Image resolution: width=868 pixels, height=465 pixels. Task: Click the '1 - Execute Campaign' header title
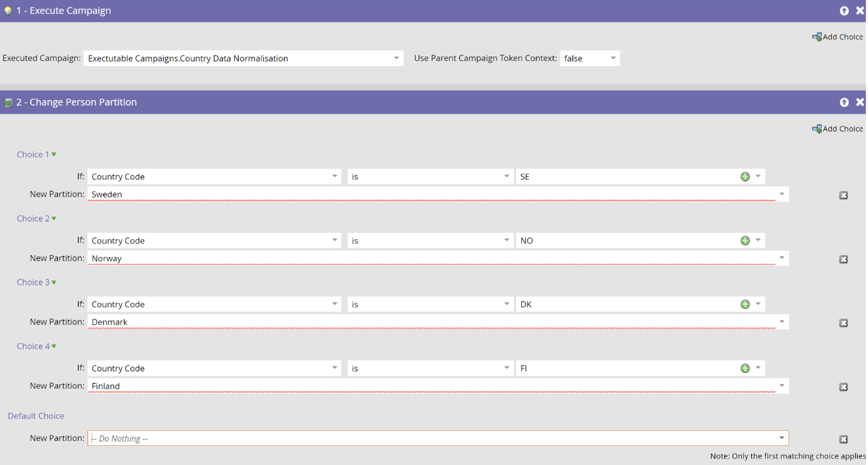click(64, 11)
